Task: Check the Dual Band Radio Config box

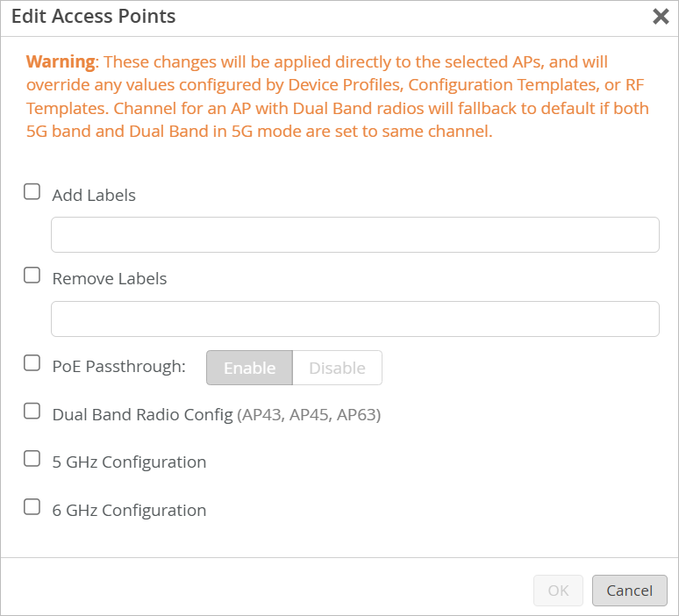Action: 32,412
